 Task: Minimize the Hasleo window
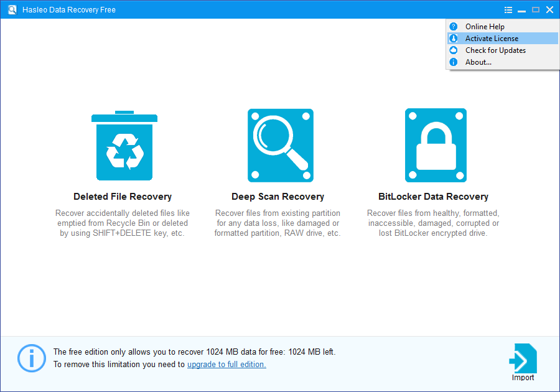click(x=522, y=10)
